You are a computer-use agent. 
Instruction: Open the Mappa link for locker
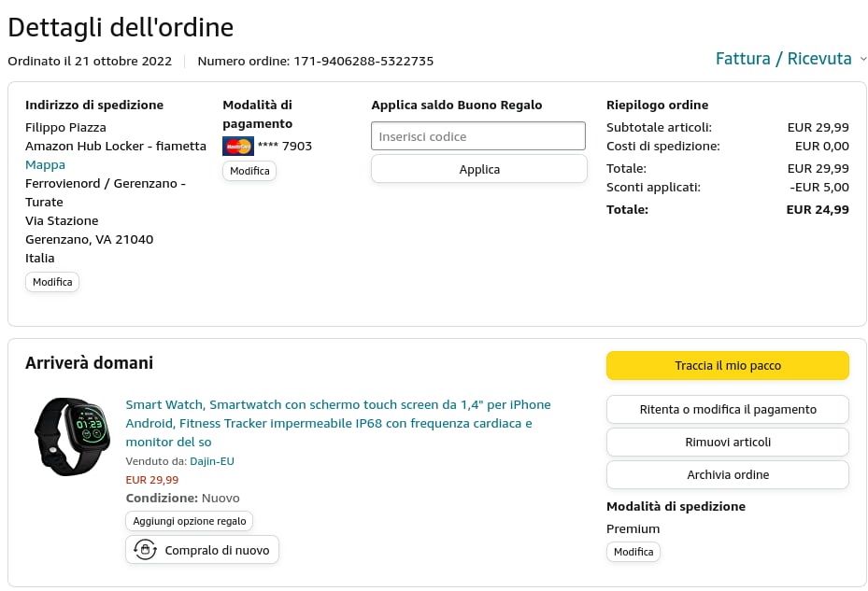[x=45, y=165]
